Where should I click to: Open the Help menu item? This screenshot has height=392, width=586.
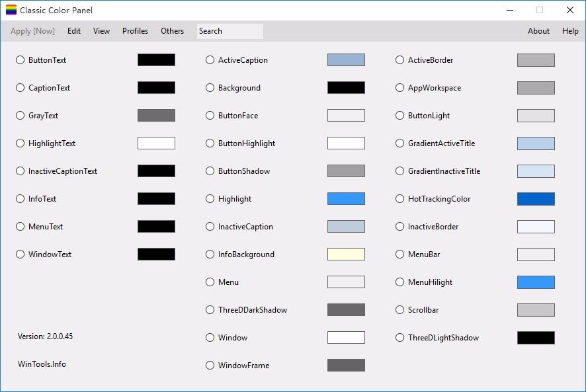pos(570,31)
